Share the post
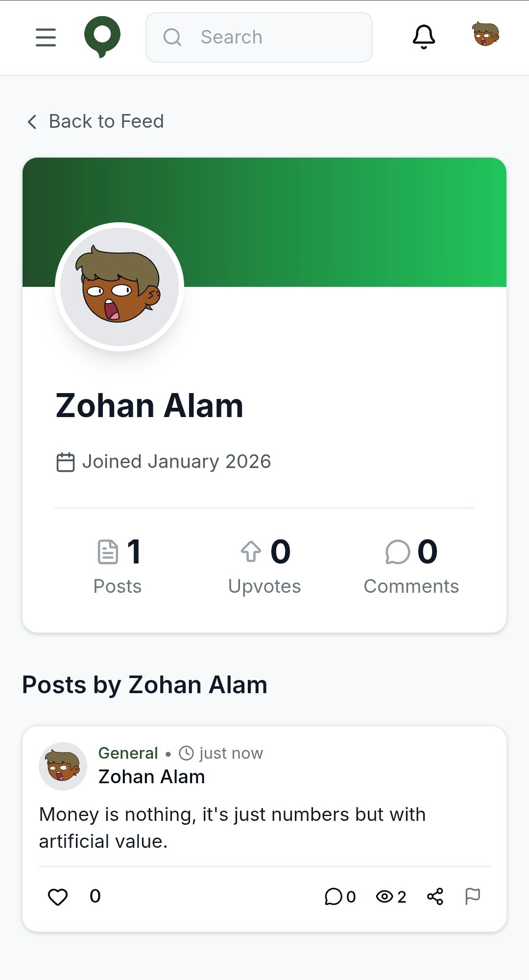This screenshot has width=529, height=980. [x=435, y=897]
